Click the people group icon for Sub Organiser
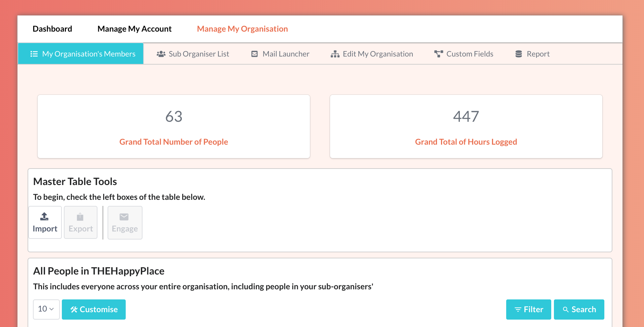Viewport: 644px width, 327px height. coord(161,54)
